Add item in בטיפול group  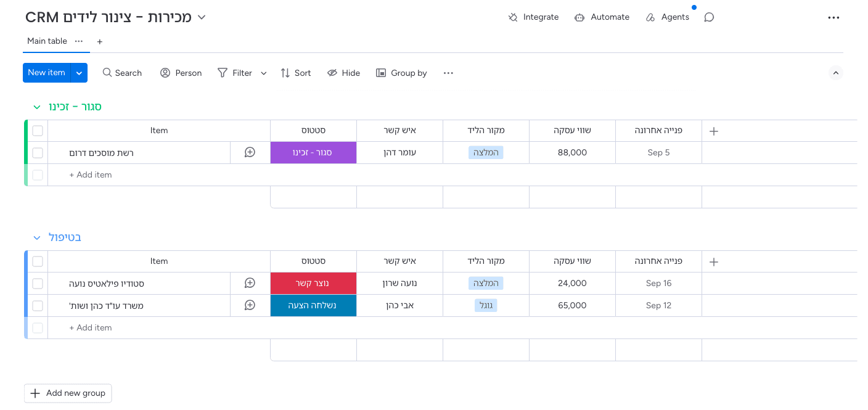(91, 327)
